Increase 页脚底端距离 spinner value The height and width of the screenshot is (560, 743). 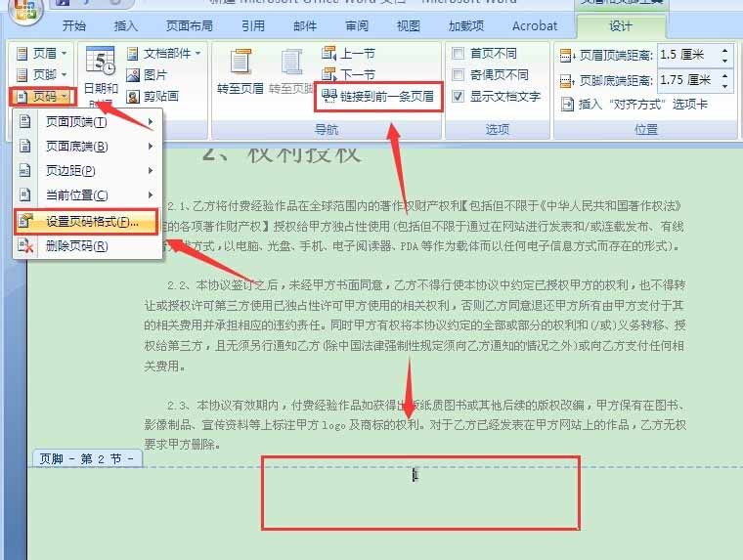[725, 75]
